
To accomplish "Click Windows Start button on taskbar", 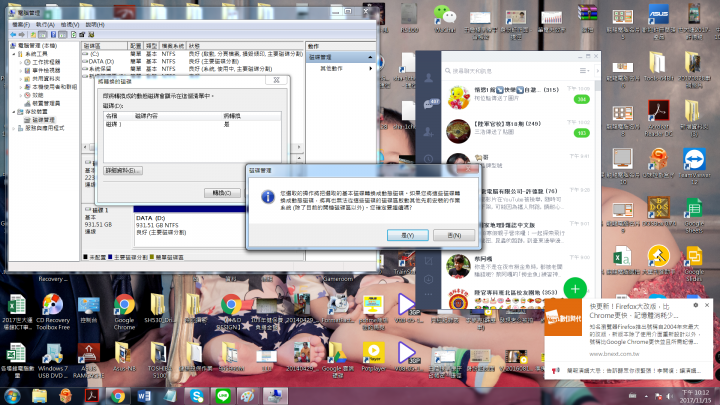I will [12, 396].
